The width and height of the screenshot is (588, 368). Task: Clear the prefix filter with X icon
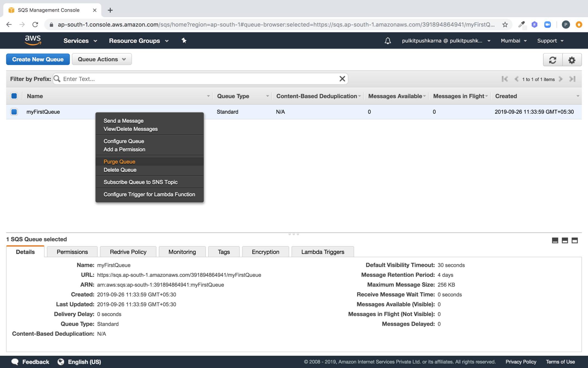pyautogui.click(x=342, y=79)
